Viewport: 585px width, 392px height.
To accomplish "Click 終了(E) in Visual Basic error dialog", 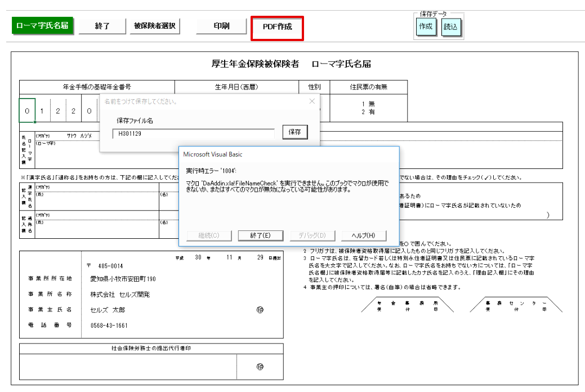I will [261, 235].
